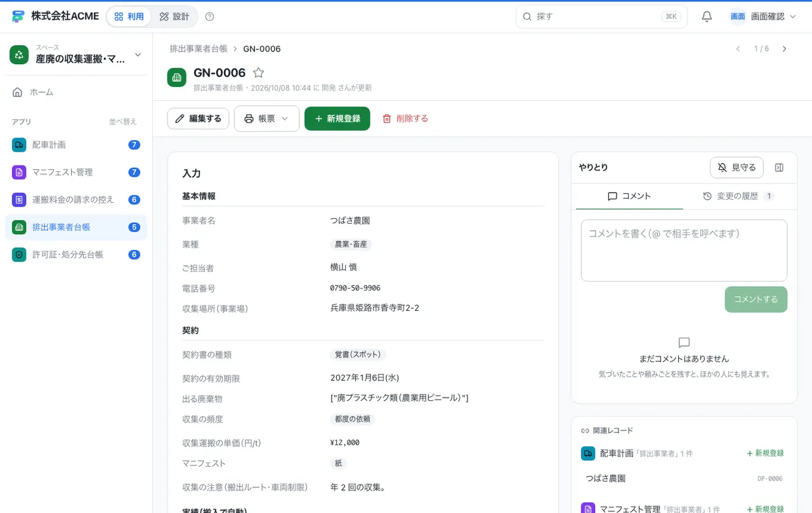Click the ¥12,000 unit price value
The image size is (812, 513).
click(345, 443)
